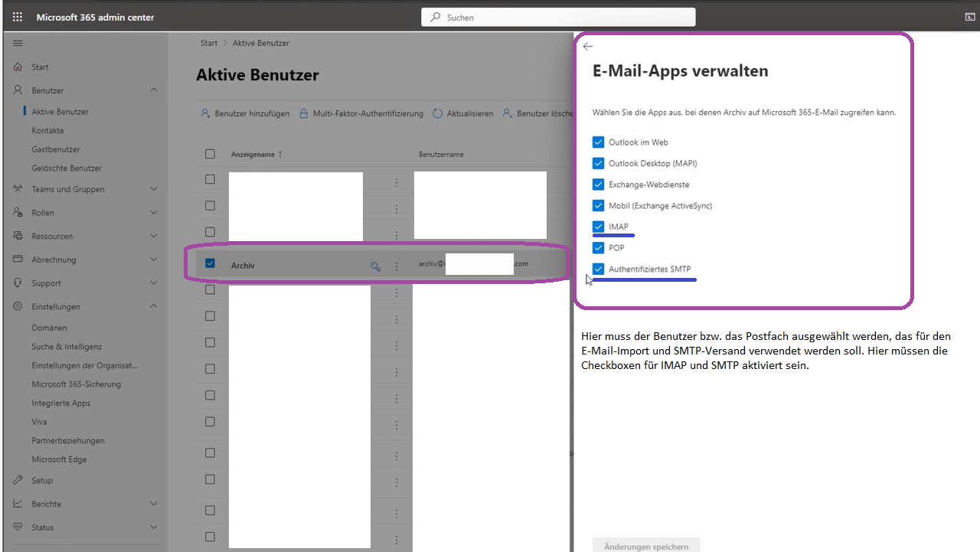The image size is (980, 552).
Task: Click the Berichte chart icon
Action: tap(18, 504)
